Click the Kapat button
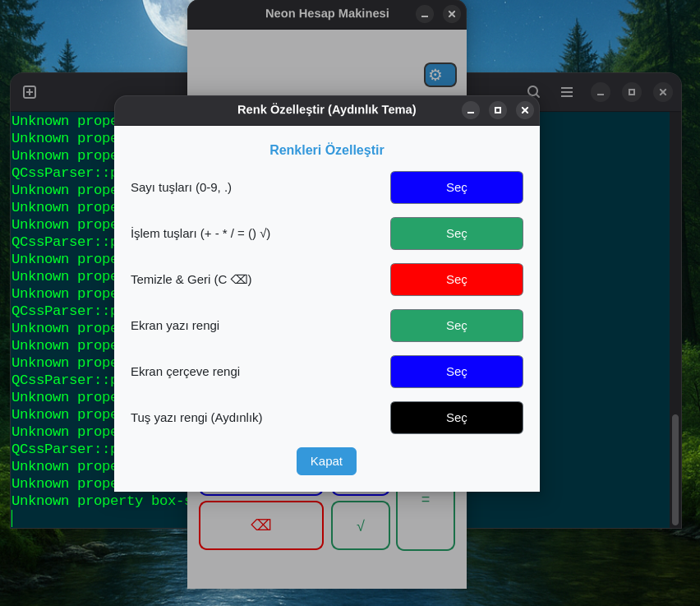 click(x=326, y=461)
